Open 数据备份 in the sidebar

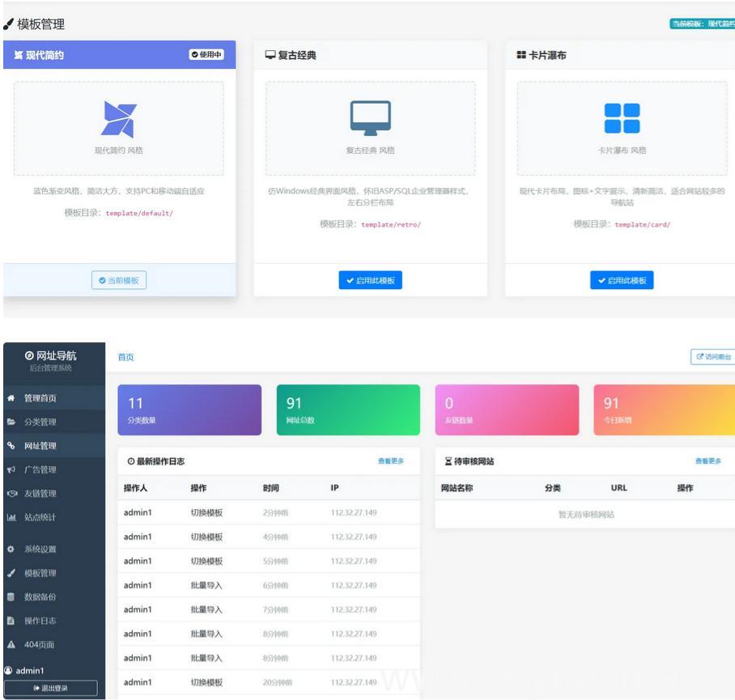pyautogui.click(x=54, y=597)
